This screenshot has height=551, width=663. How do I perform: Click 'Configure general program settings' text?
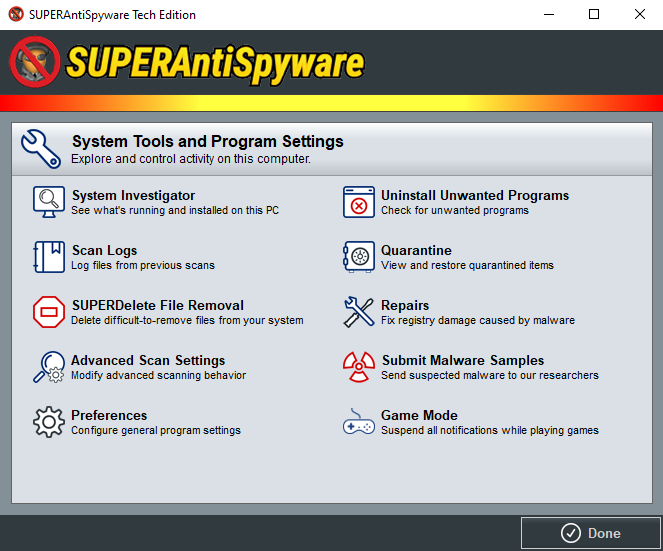156,430
